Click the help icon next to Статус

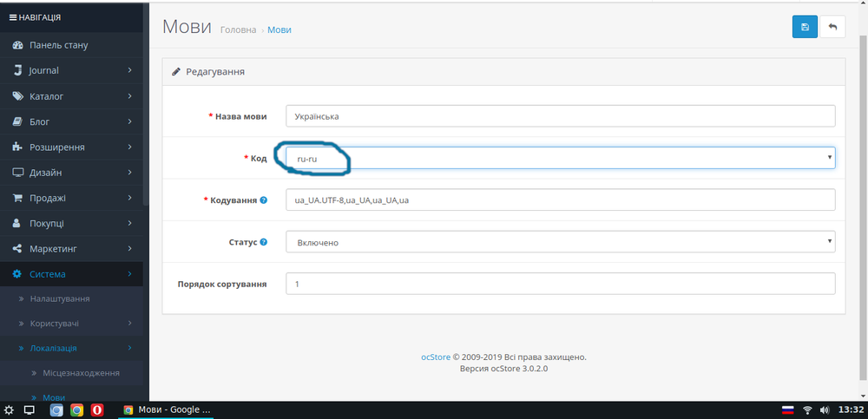(x=264, y=242)
